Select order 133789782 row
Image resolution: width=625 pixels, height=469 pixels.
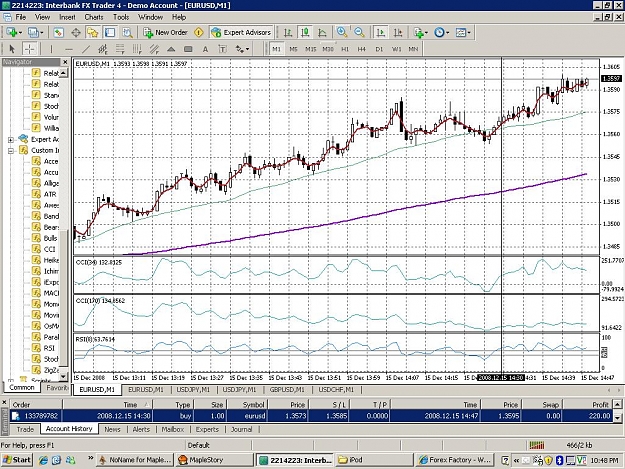click(x=311, y=416)
